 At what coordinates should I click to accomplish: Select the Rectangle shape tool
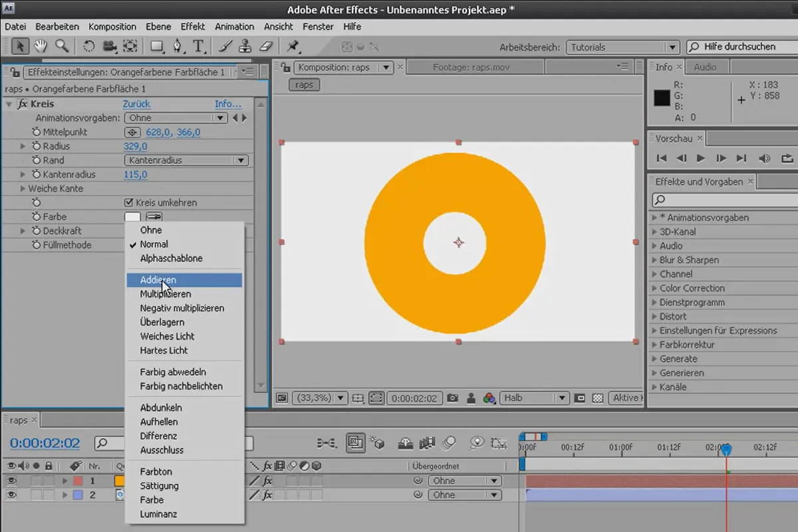pos(158,46)
